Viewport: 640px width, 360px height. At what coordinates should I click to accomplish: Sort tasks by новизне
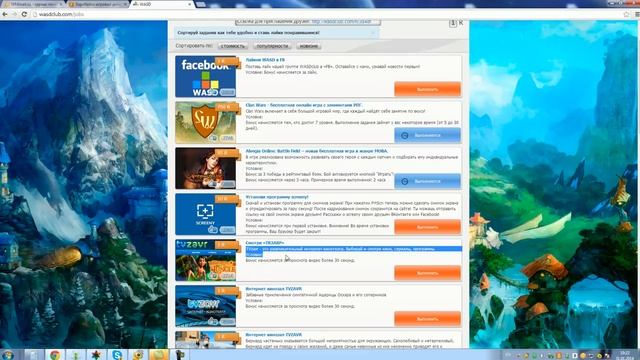click(x=309, y=46)
